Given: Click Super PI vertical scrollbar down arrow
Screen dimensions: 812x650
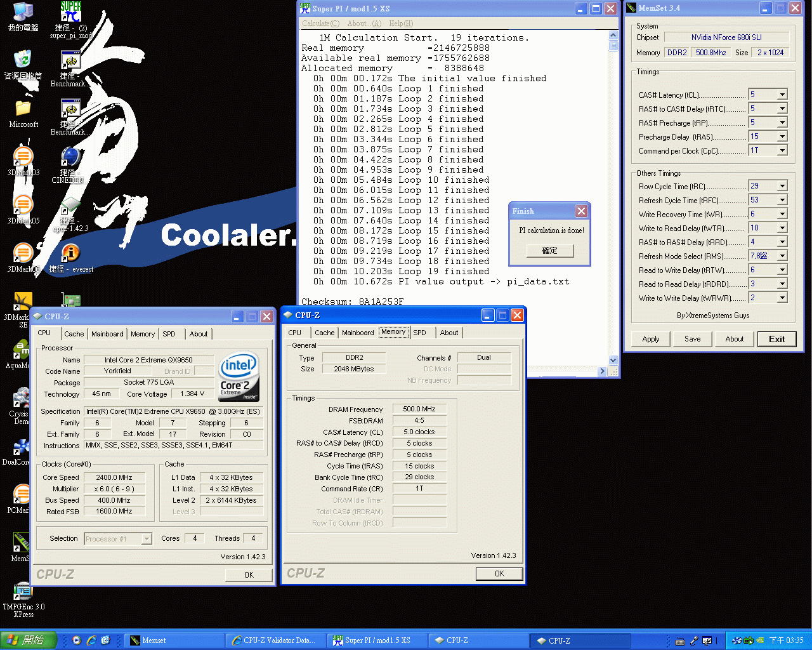Looking at the screenshot, I should [613, 360].
